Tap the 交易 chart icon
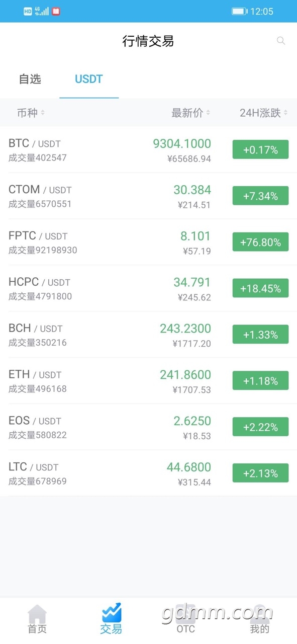 tap(111, 612)
